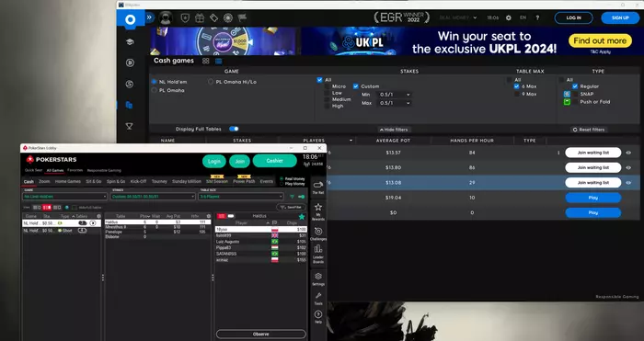This screenshot has height=341, width=644.
Task: Select Play Money radio in PokerStars
Action: tap(282, 184)
